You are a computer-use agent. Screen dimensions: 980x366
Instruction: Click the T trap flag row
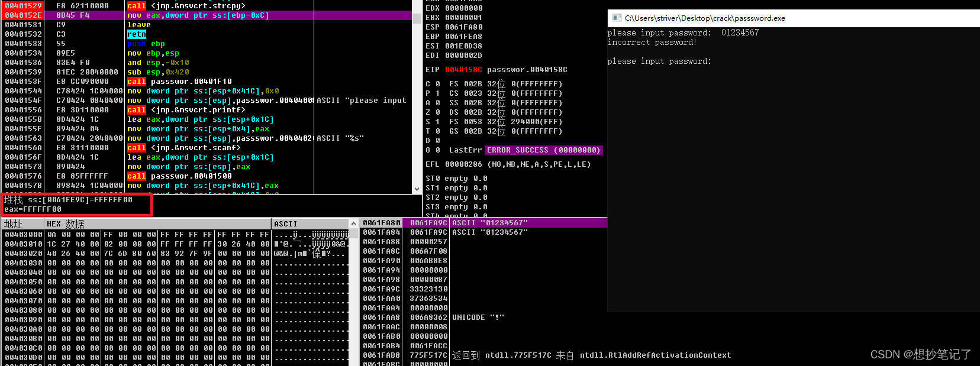(x=494, y=131)
